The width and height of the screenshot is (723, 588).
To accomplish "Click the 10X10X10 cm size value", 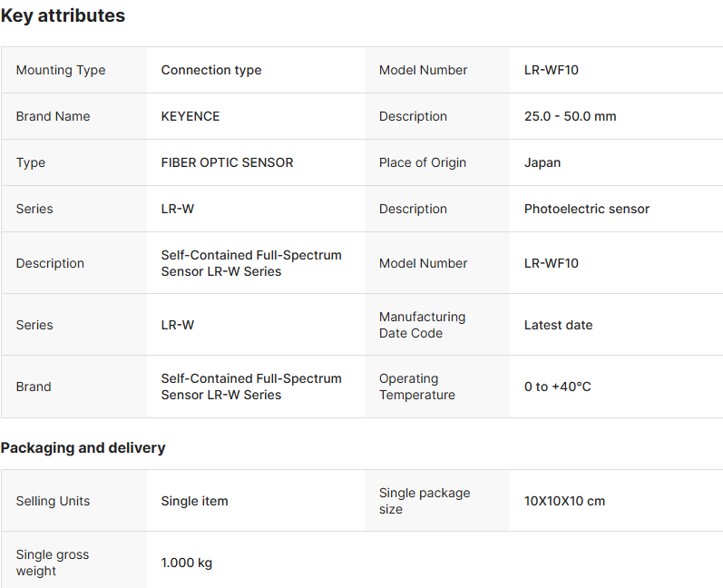I will click(x=564, y=501).
